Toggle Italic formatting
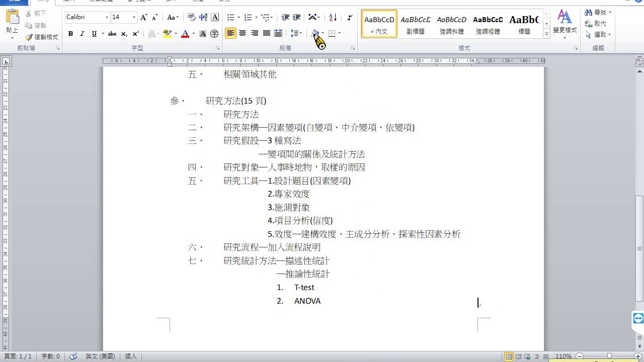Viewport: 644px width, 362px height. coord(82,34)
